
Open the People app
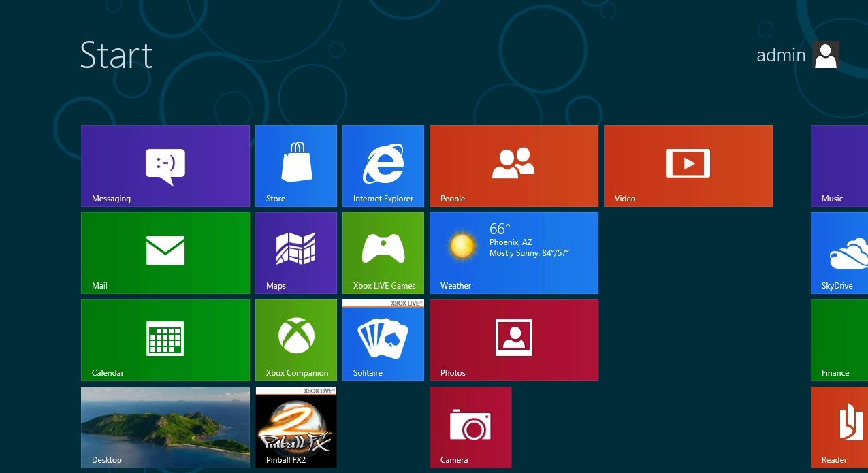tap(513, 165)
